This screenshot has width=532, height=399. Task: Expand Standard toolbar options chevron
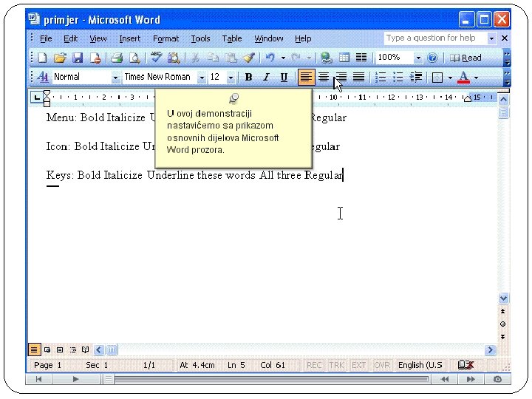tap(507, 58)
